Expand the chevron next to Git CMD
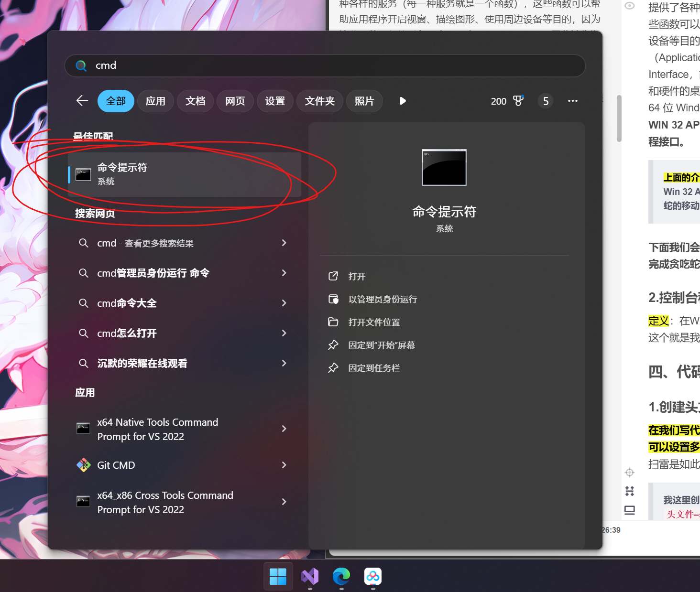 coord(284,465)
